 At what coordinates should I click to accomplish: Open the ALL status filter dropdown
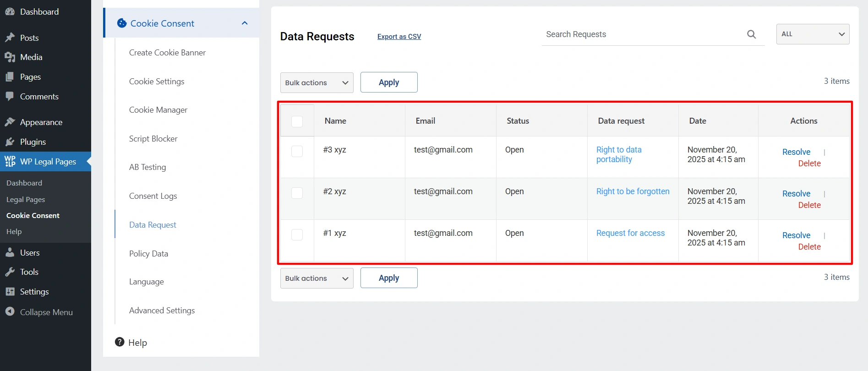813,34
